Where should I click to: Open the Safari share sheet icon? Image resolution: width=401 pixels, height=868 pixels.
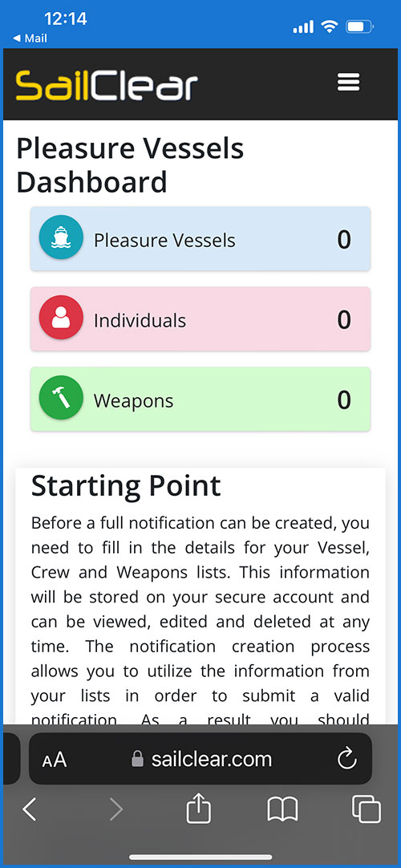[200, 810]
